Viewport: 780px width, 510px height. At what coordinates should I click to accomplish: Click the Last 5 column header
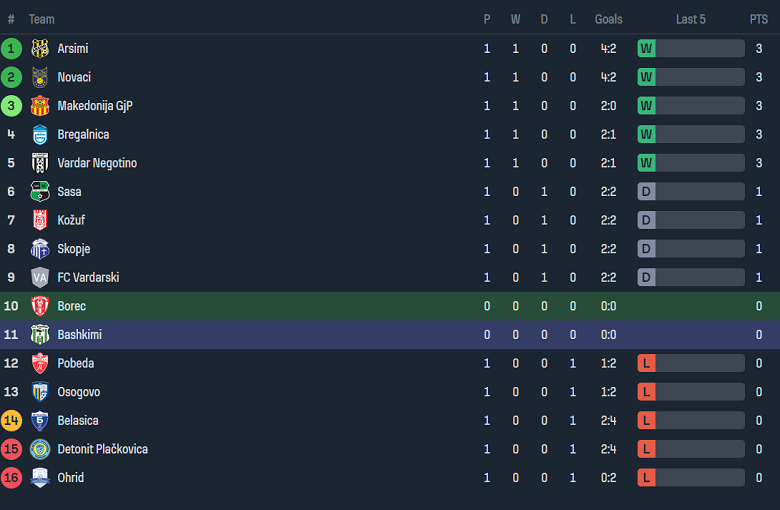click(x=690, y=19)
